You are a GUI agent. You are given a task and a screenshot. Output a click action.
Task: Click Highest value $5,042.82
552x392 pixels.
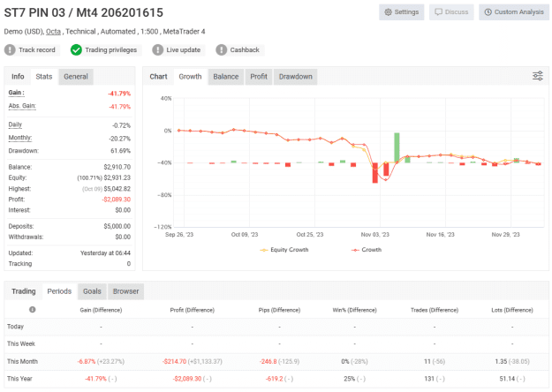point(117,189)
